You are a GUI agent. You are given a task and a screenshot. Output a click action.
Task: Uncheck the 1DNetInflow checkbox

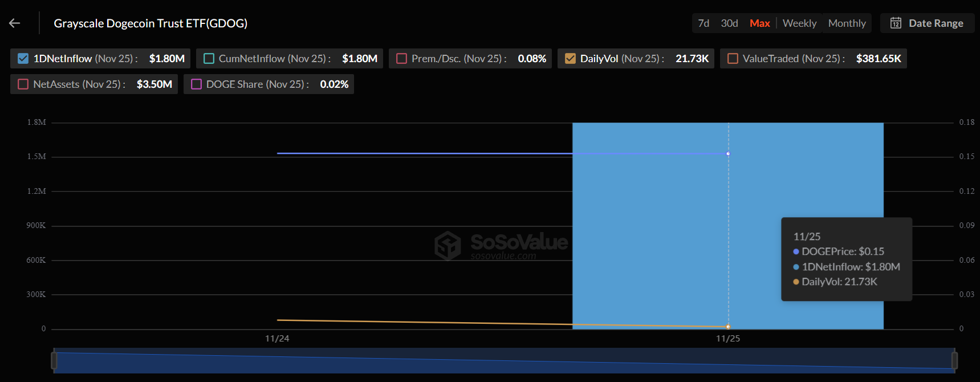click(x=23, y=59)
